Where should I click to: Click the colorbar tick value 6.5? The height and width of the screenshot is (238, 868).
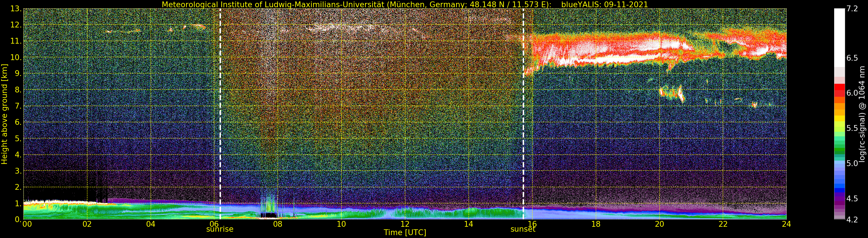(x=852, y=58)
